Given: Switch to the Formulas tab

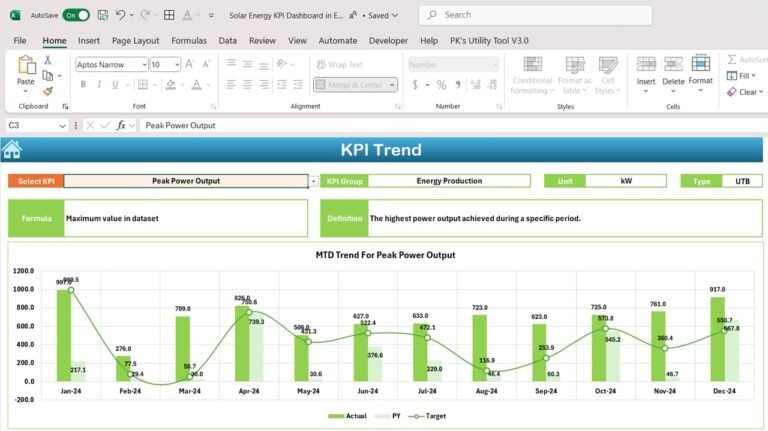Looking at the screenshot, I should click(x=189, y=41).
